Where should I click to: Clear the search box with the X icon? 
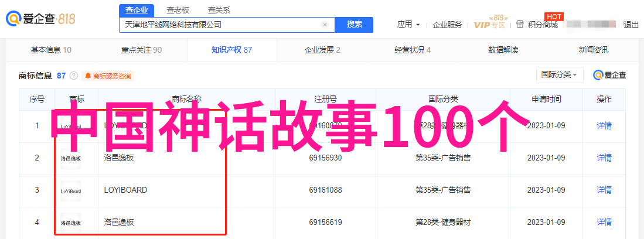tap(325, 25)
